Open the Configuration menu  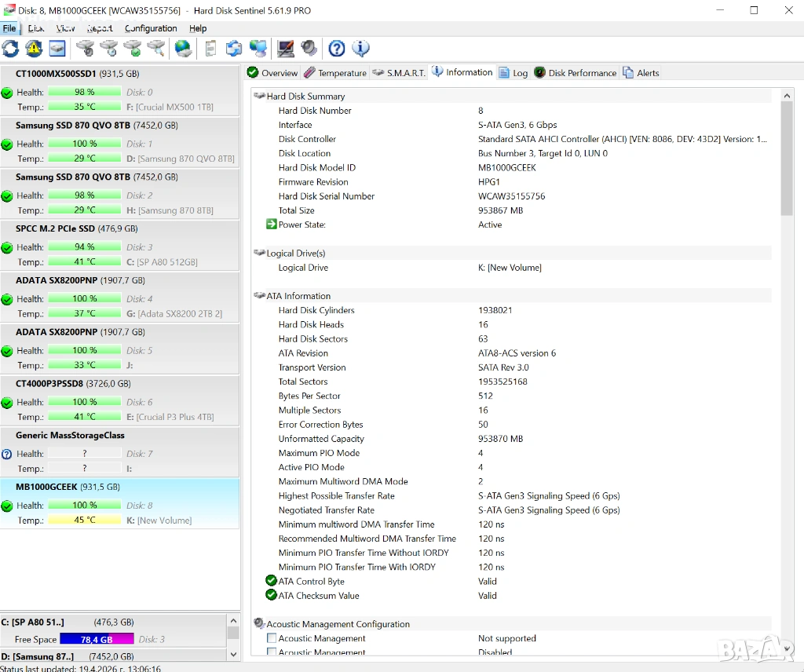coord(151,28)
